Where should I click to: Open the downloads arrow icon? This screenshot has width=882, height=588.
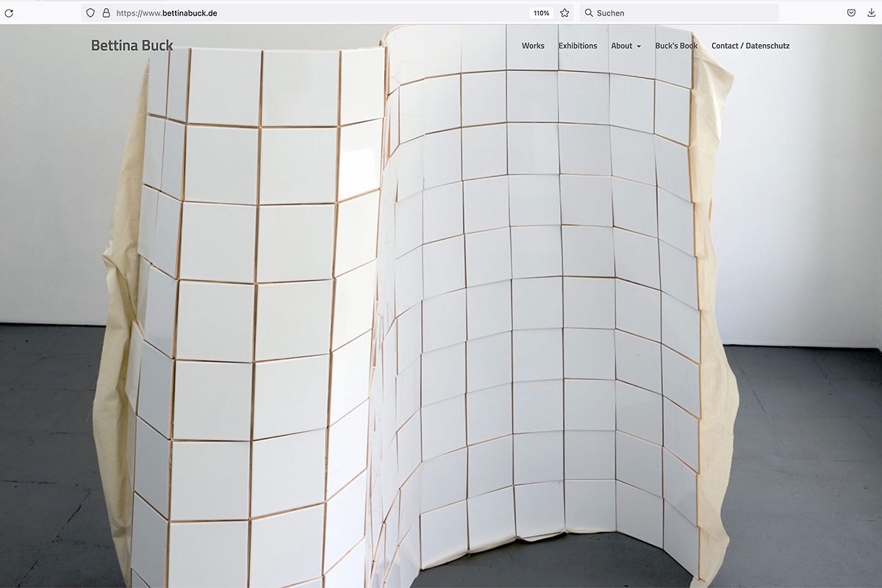point(872,13)
